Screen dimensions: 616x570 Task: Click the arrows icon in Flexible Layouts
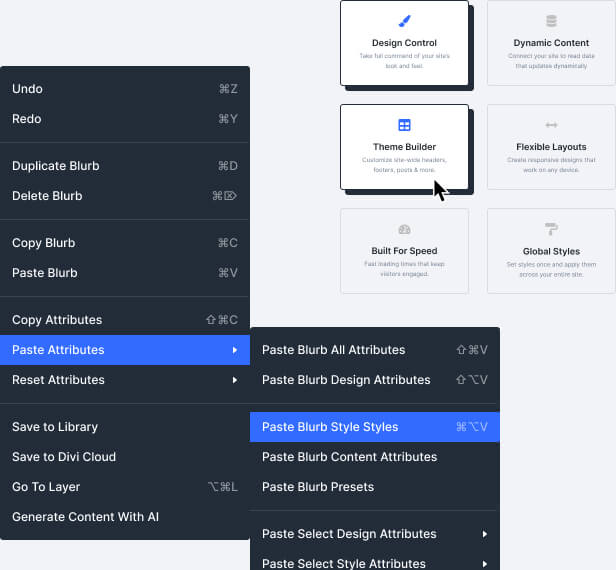pyautogui.click(x=551, y=125)
